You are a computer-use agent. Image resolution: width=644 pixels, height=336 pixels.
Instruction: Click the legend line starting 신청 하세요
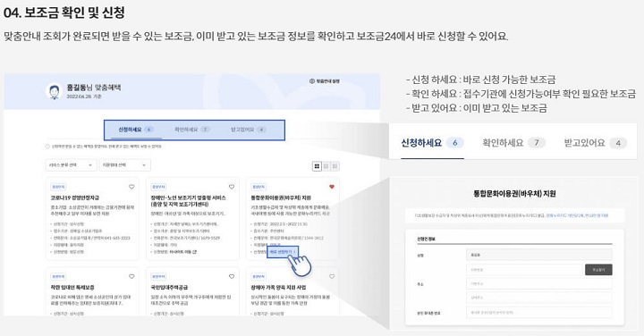[x=480, y=80]
